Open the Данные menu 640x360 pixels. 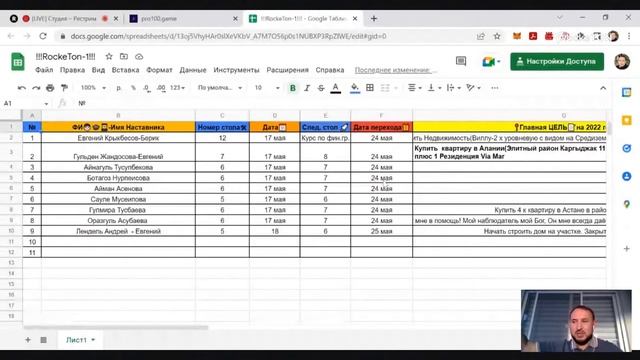(x=193, y=70)
